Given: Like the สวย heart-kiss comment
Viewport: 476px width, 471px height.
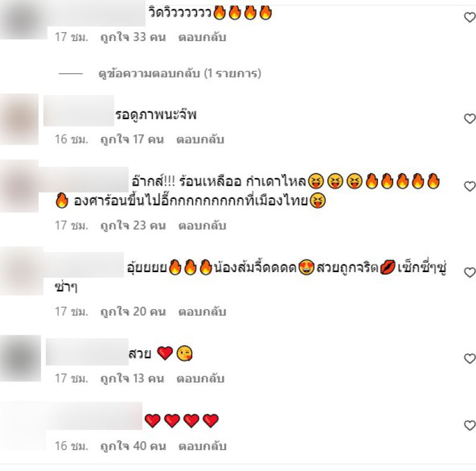Looking at the screenshot, I should coord(469,358).
